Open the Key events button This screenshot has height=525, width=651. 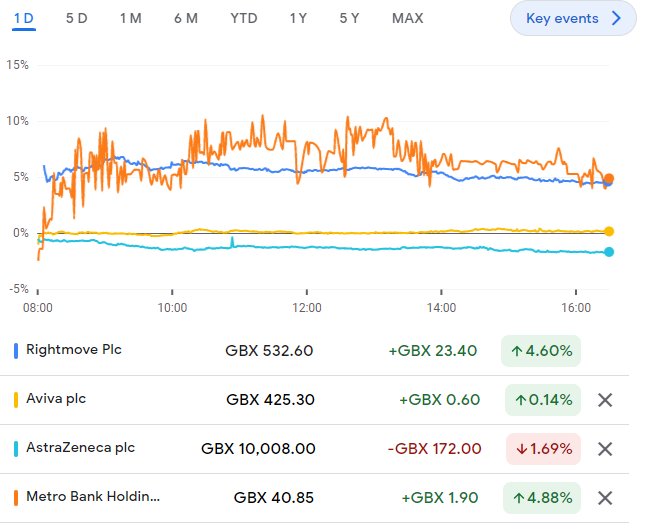(573, 18)
